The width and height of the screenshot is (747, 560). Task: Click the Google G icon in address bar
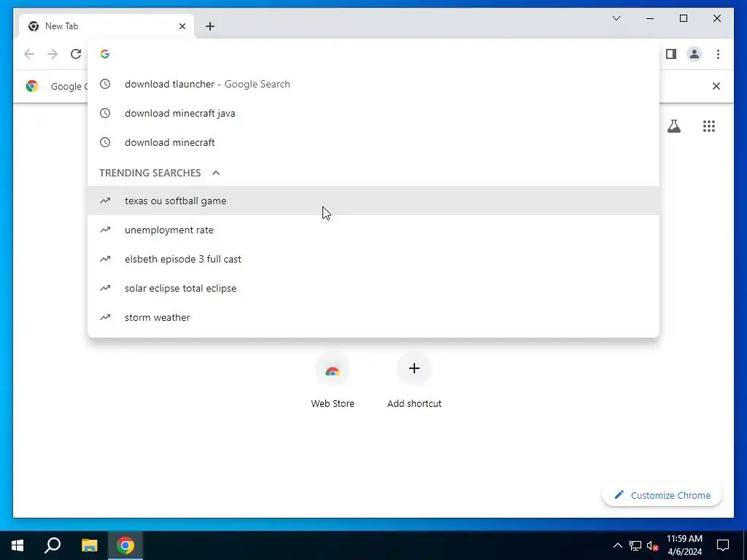[105, 54]
